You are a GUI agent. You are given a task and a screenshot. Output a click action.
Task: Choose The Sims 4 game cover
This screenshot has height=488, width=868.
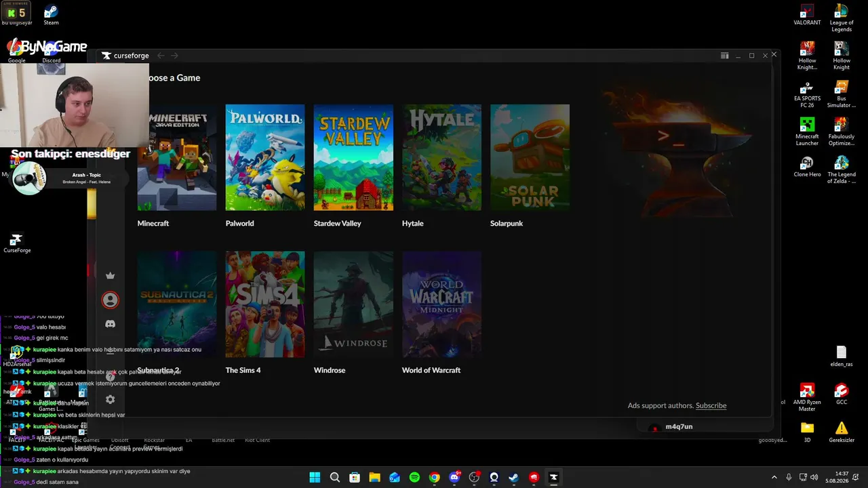pos(265,304)
